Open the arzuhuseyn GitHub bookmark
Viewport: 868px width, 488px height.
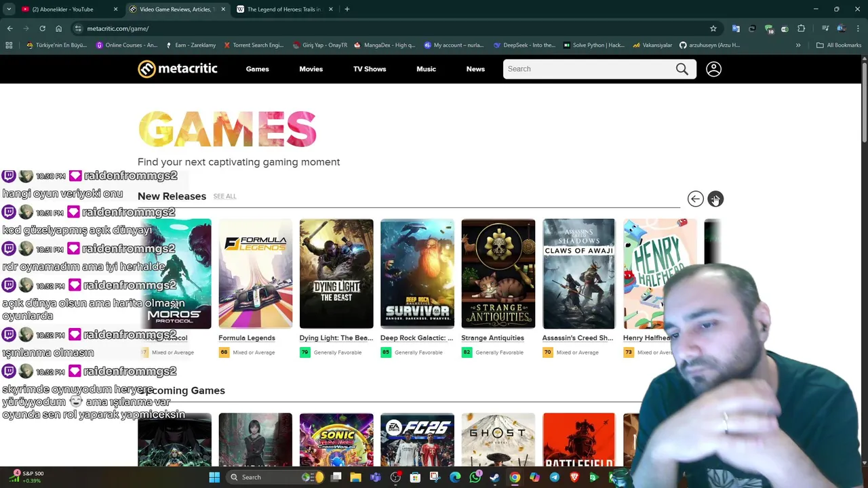[x=709, y=45]
